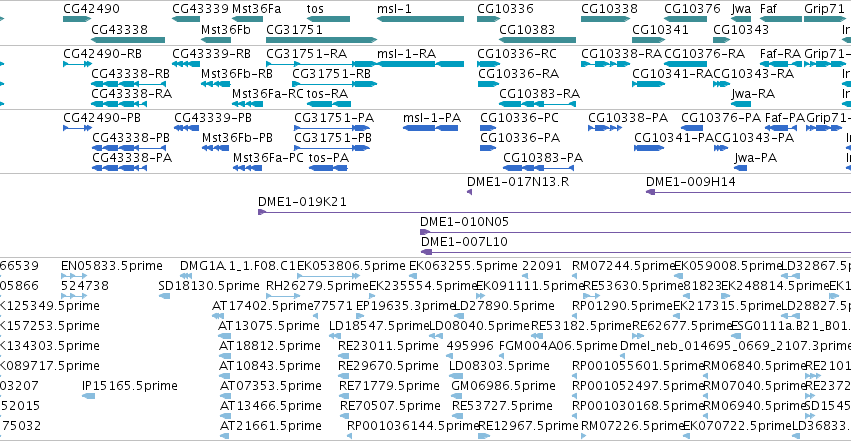Open the CG10376 gene label
The height and width of the screenshot is (441, 851).
(692, 9)
